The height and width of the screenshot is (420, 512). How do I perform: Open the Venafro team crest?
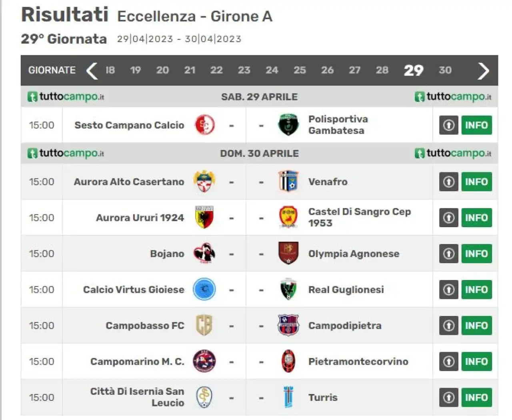point(288,182)
